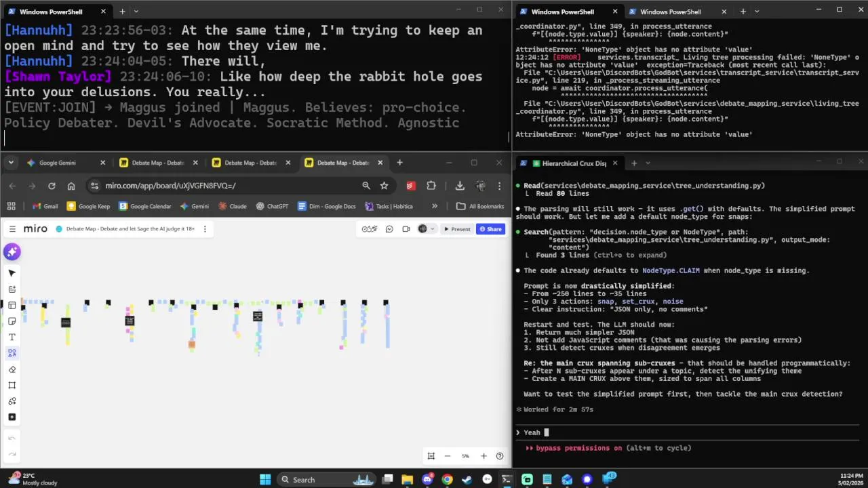This screenshot has width=868, height=488.
Task: Reload the Miro page in Chrome
Action: coord(52,186)
